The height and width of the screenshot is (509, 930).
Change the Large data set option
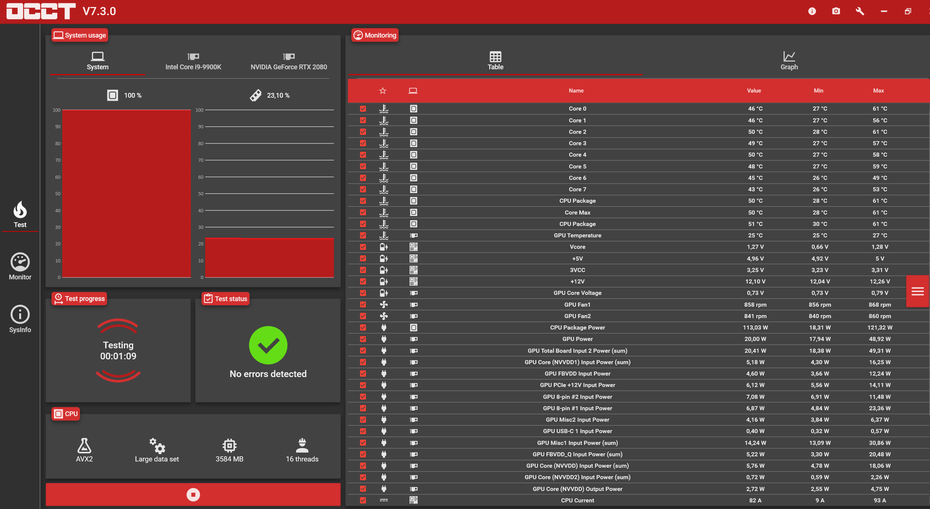[157, 450]
